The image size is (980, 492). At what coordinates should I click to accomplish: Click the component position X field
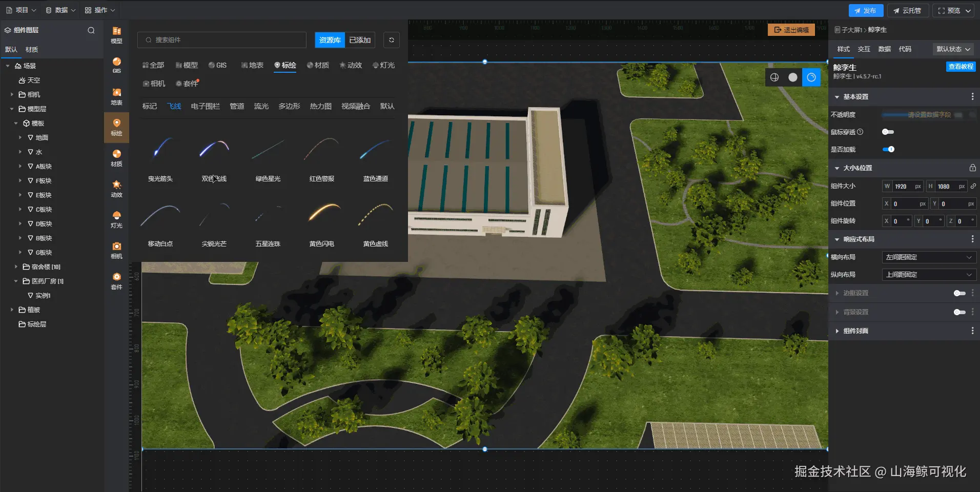tap(904, 204)
